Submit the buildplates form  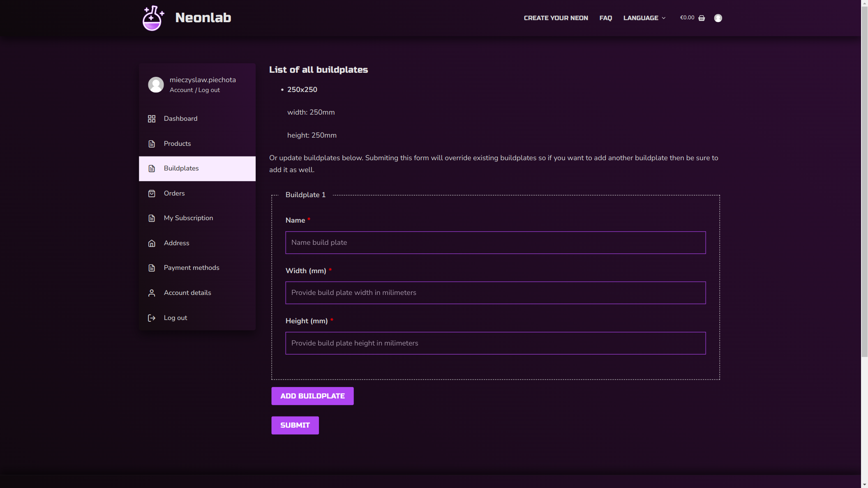pos(295,425)
